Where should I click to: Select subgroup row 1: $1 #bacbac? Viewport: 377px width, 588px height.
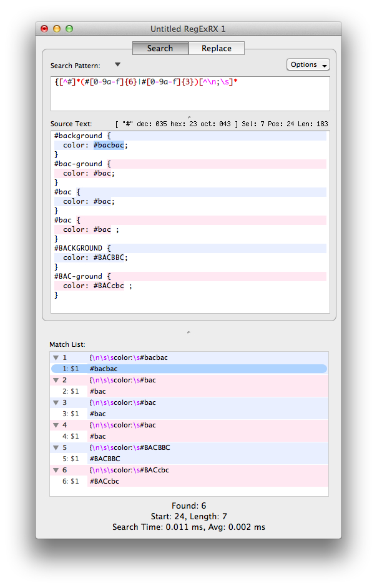pyautogui.click(x=189, y=369)
